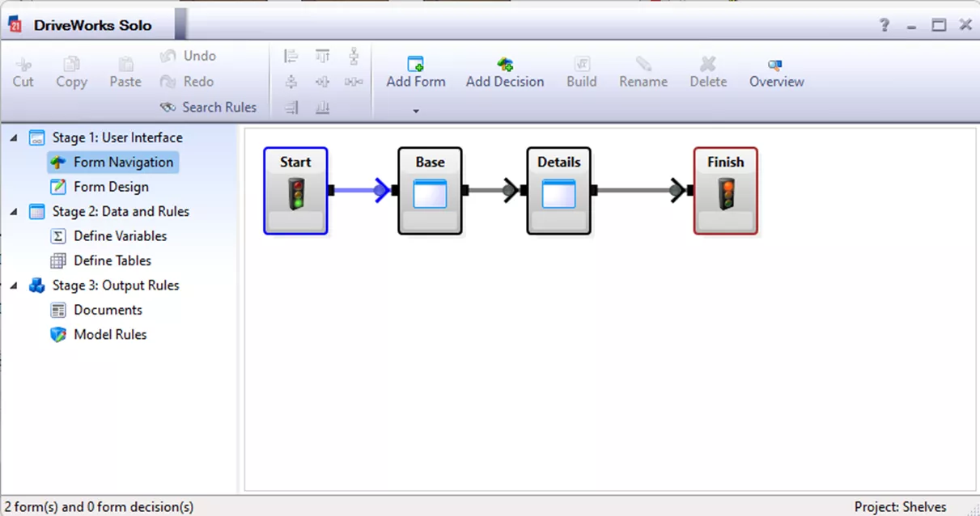Click the align bottom edges icon
This screenshot has width=980, height=516.
[x=322, y=107]
